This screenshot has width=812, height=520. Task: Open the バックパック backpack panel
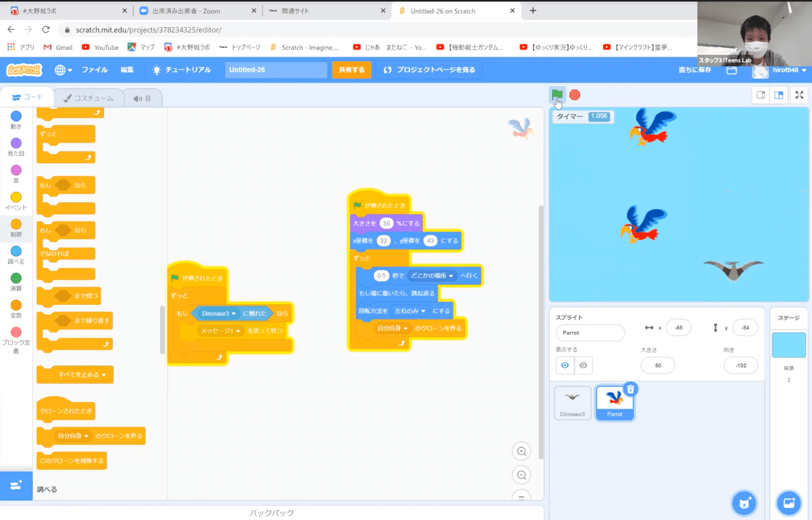(x=272, y=513)
